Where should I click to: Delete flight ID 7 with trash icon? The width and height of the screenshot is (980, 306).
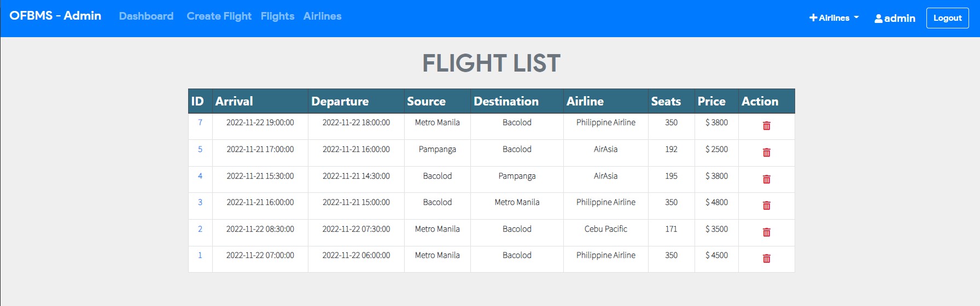[x=766, y=126]
